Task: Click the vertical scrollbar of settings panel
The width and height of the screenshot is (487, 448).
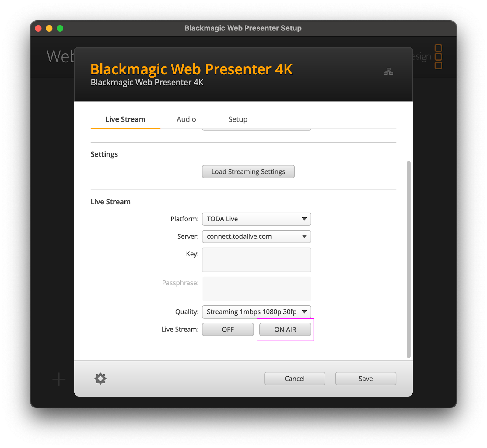Action: pyautogui.click(x=408, y=259)
